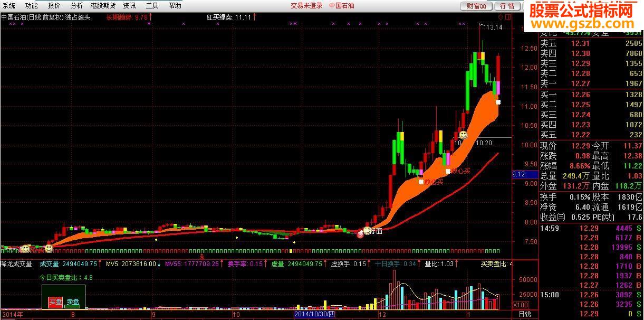Click the 15:00 tick row with volume 3092
Image resolution: width=644 pixels, height=320 pixels.
pyautogui.click(x=591, y=295)
